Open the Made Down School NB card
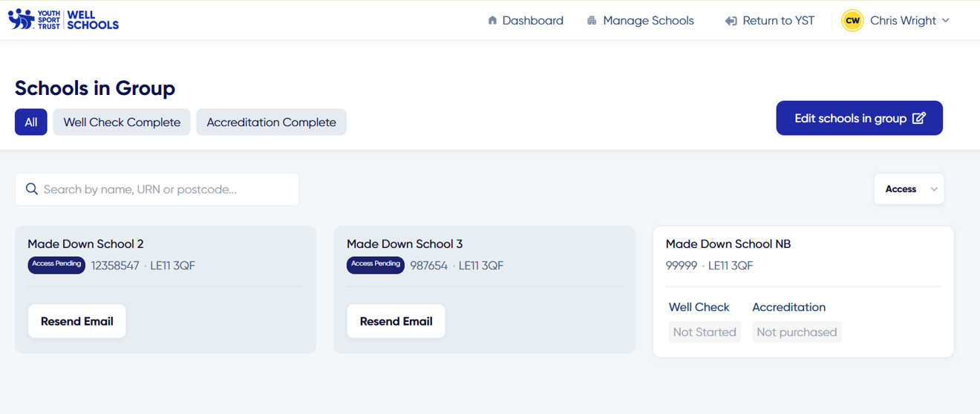Image resolution: width=980 pixels, height=414 pixels. pyautogui.click(x=728, y=244)
